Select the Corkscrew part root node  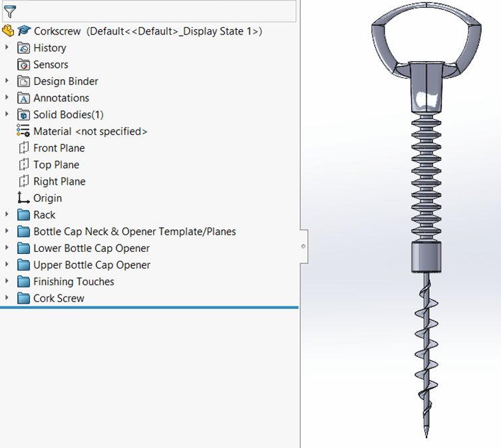point(57,31)
